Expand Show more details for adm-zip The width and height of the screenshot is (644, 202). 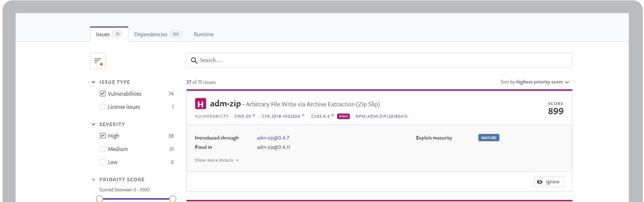(217, 160)
